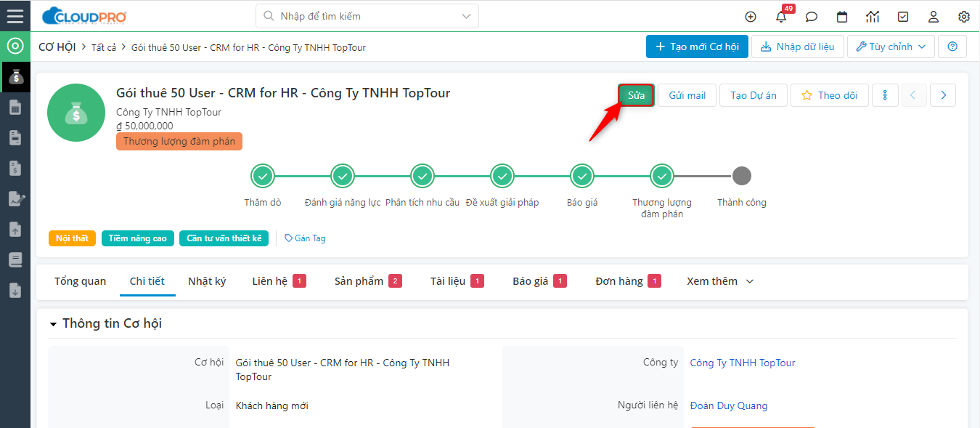The width and height of the screenshot is (980, 428).
Task: Open the settings gear icon
Action: [x=964, y=17]
